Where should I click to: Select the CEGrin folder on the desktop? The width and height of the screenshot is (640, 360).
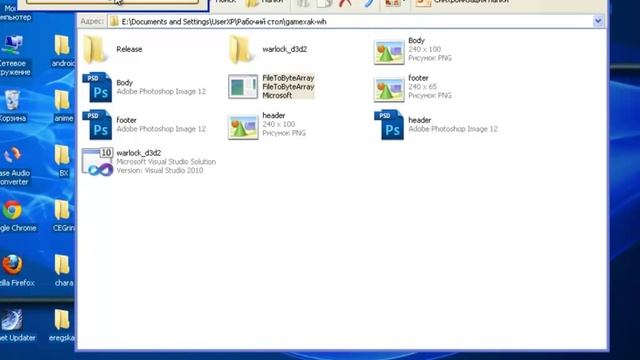click(63, 216)
